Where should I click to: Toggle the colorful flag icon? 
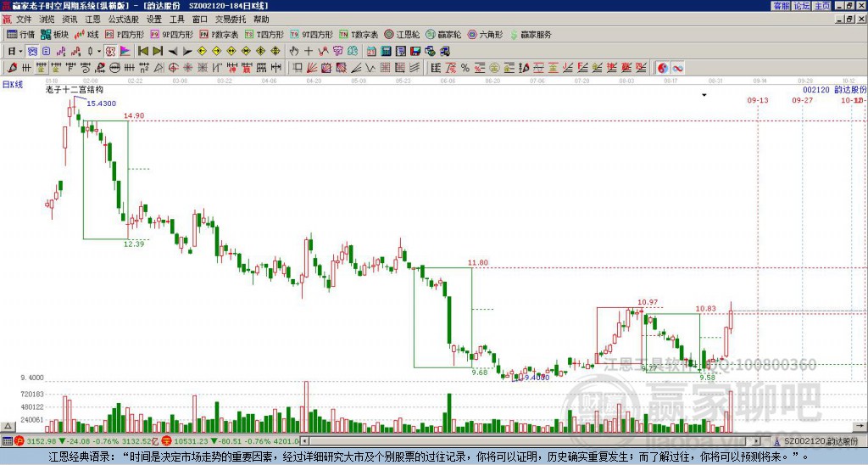point(125,52)
